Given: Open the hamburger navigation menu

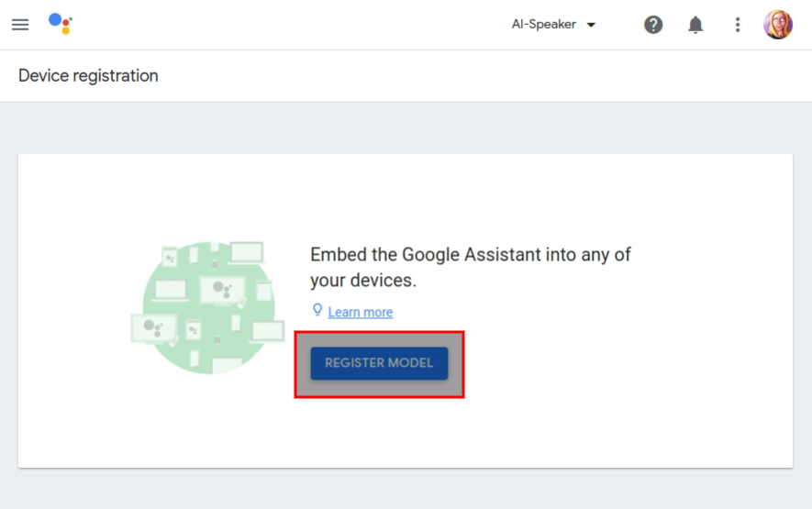Looking at the screenshot, I should click(x=20, y=25).
